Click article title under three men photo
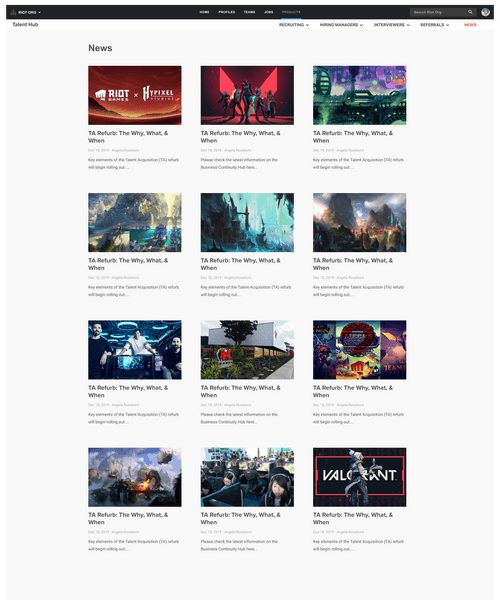The height and width of the screenshot is (600, 500). pos(128,391)
